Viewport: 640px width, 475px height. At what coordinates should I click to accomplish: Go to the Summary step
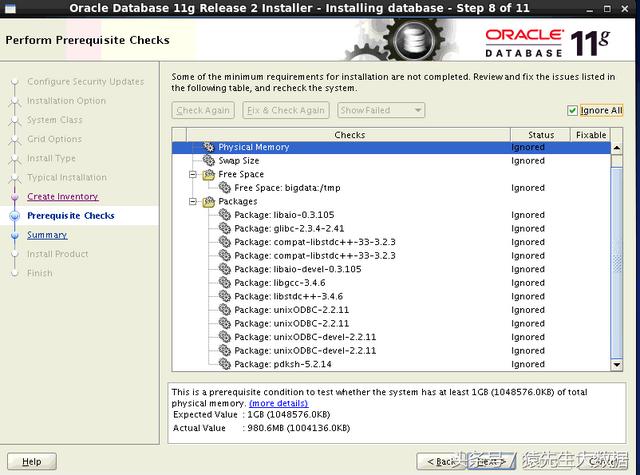pos(47,235)
